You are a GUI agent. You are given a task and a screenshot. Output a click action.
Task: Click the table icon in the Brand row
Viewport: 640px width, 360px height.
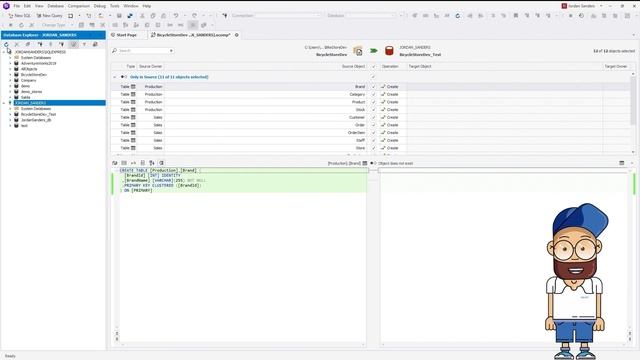click(133, 87)
